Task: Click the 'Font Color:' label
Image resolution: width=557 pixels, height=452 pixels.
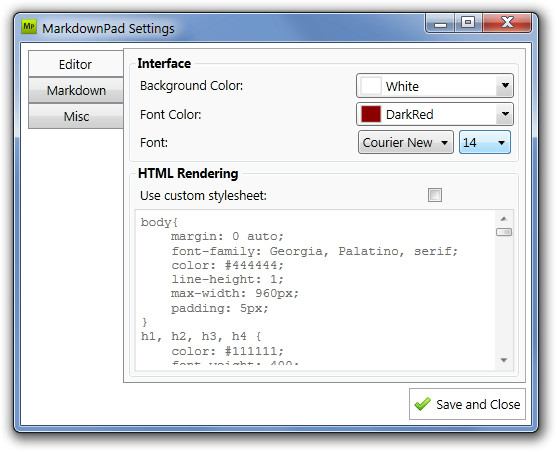Action: click(x=171, y=114)
